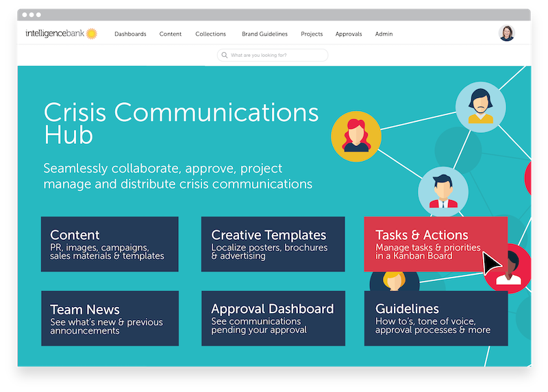The image size is (548, 392).
Task: Go to Brand Guidelines
Action: pos(264,34)
